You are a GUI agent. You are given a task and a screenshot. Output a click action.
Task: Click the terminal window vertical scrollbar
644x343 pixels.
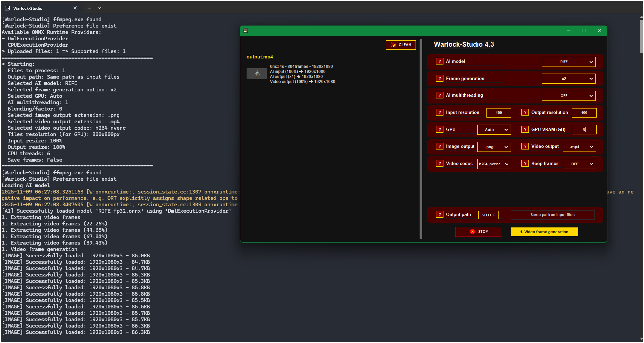point(641,36)
